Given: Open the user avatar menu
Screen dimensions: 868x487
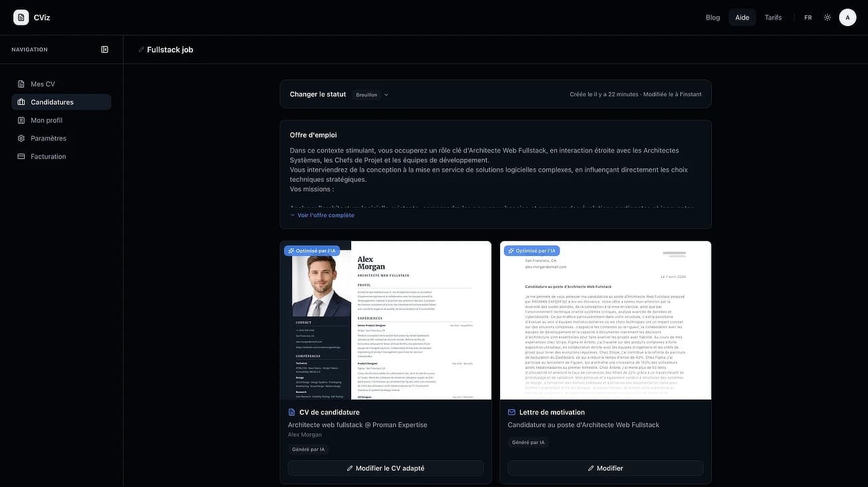Looking at the screenshot, I should 847,17.
